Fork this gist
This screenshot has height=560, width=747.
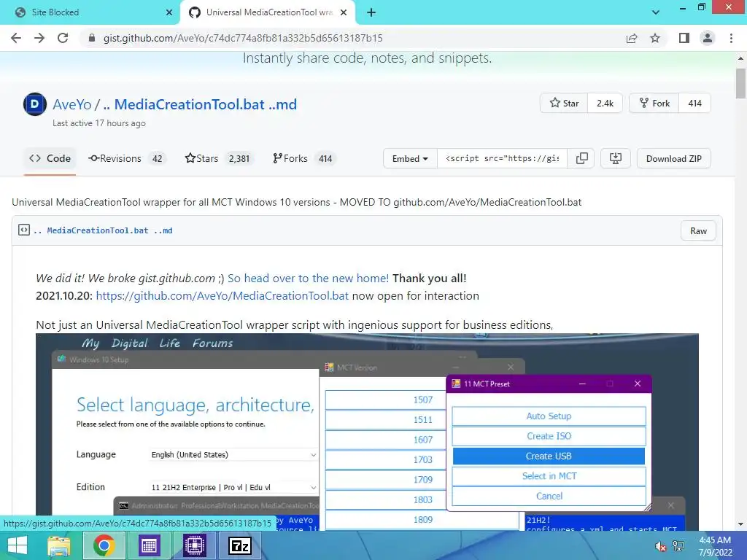[654, 104]
